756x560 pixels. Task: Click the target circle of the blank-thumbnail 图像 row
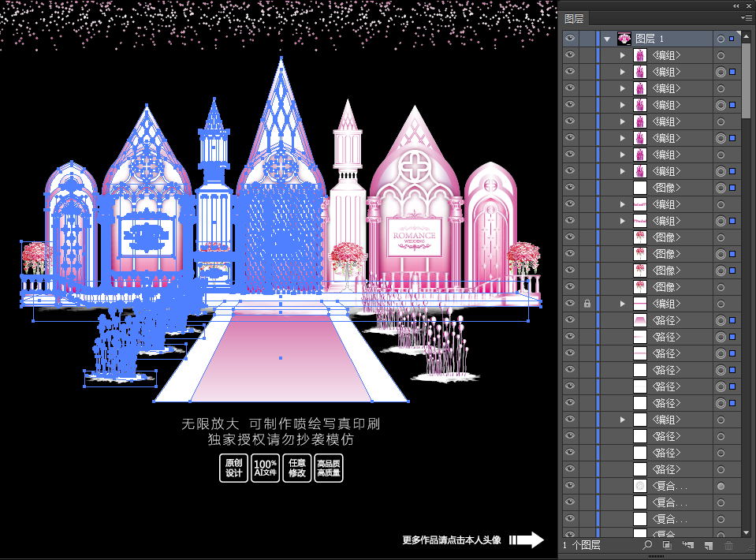tap(721, 188)
